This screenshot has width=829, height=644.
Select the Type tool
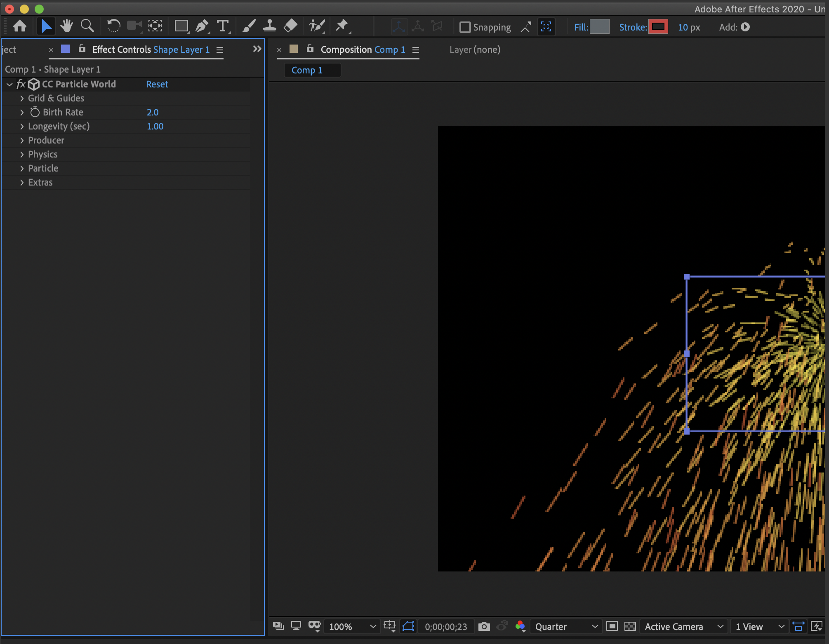pyautogui.click(x=223, y=26)
